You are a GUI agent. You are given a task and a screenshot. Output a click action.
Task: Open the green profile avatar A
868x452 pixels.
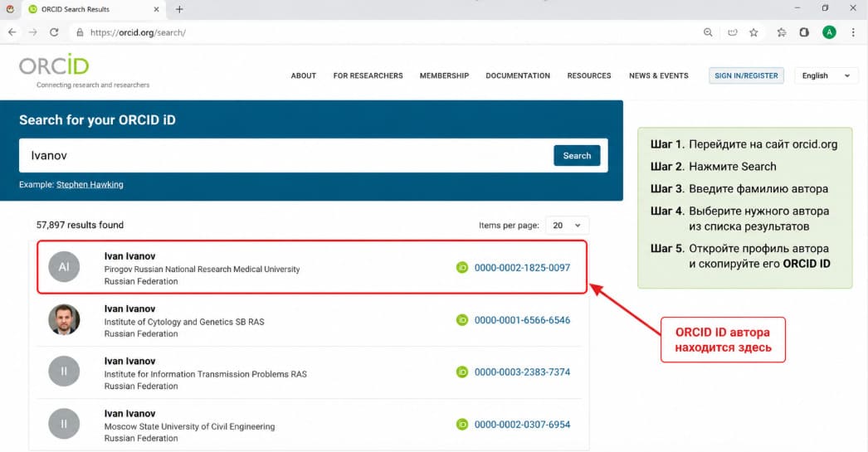pyautogui.click(x=829, y=32)
